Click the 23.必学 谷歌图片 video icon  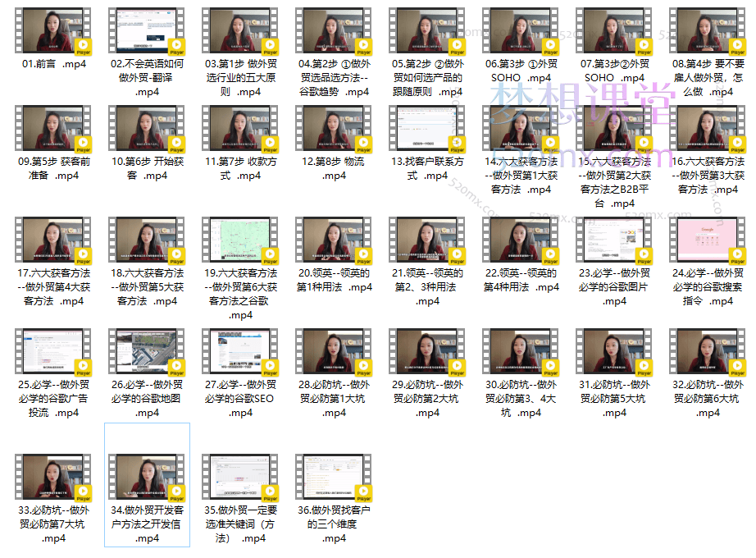614,240
